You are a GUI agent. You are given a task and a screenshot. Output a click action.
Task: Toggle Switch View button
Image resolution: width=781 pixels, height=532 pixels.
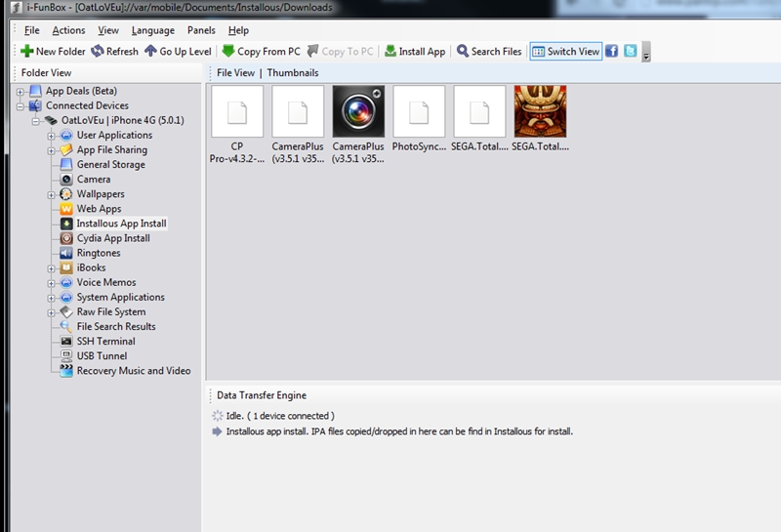(566, 52)
